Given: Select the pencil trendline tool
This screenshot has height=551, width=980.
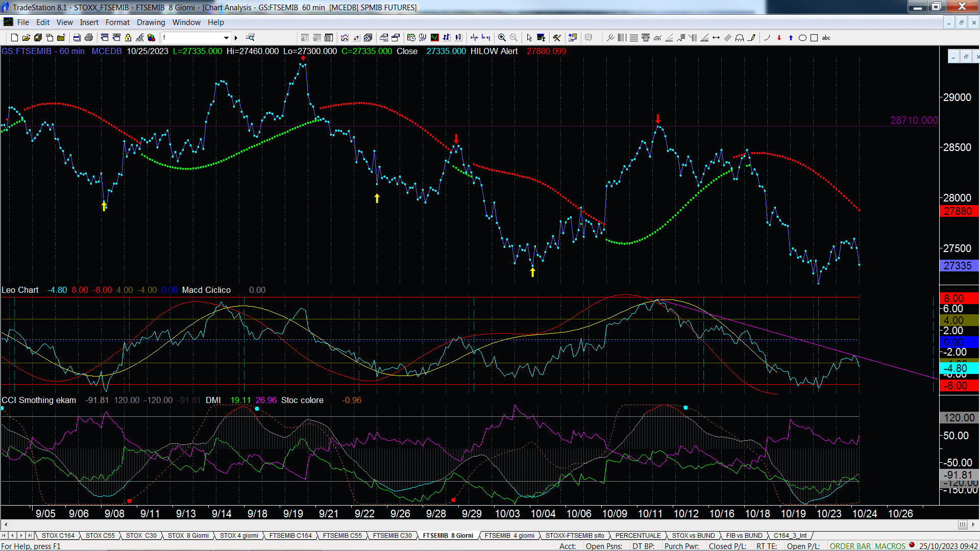Looking at the screenshot, I should point(751,38).
